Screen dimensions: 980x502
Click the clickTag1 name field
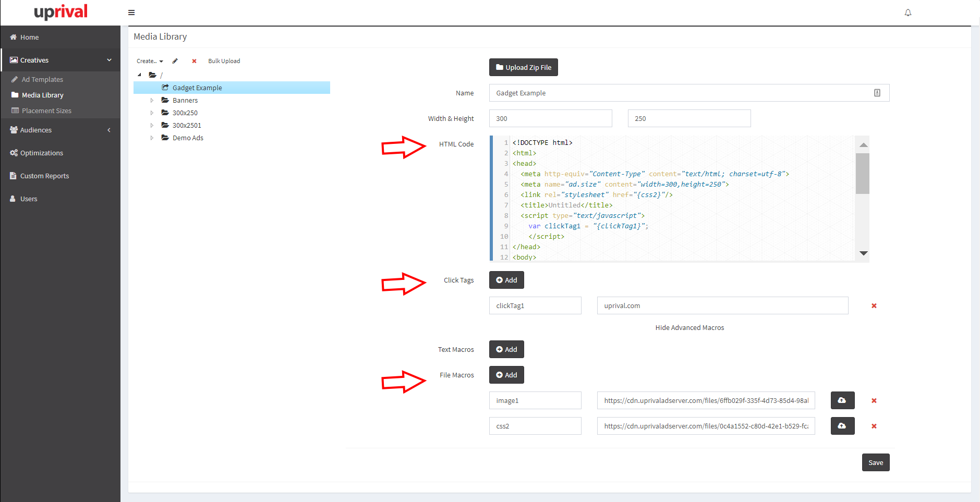(x=535, y=305)
